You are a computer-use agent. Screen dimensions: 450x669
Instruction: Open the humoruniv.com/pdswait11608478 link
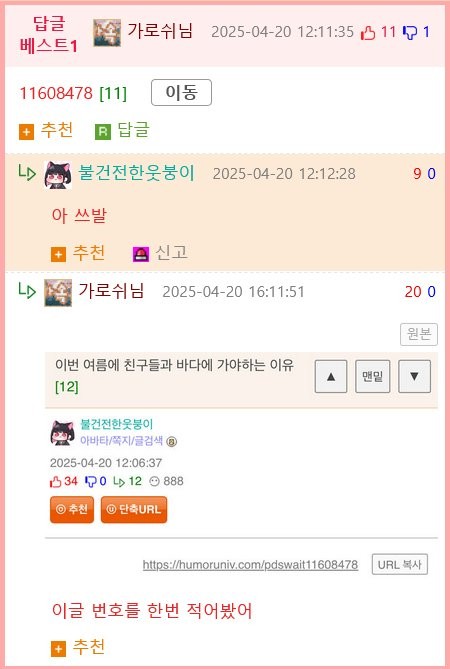point(250,565)
